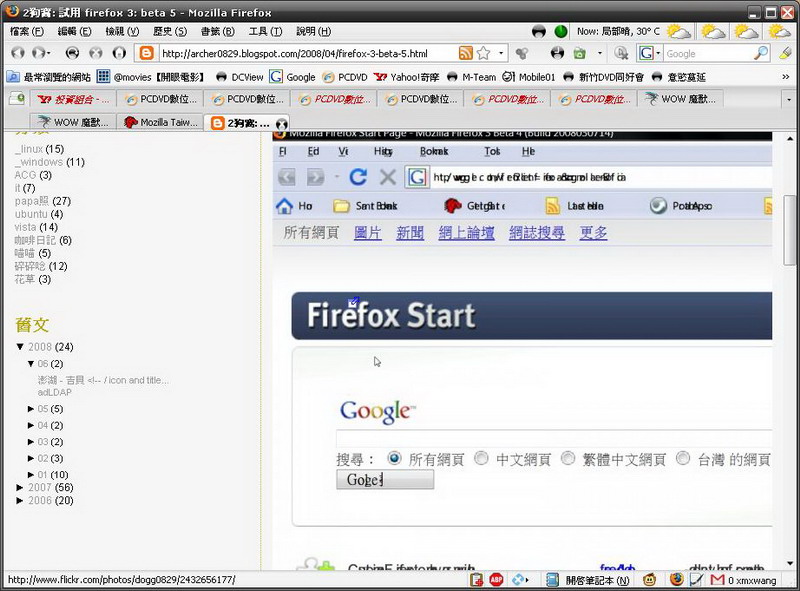Go to the browser home page
Screen dimensions: 800x591
(119, 53)
